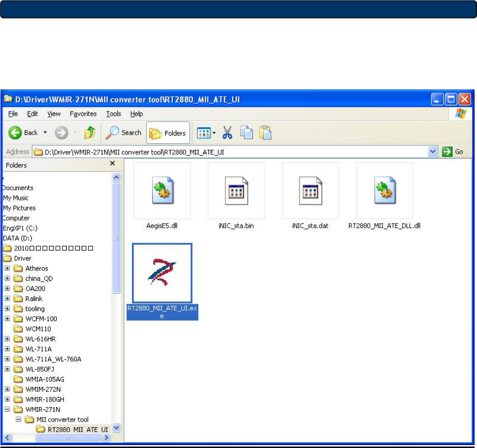Expand the WCFM-100 folder
The width and height of the screenshot is (477, 448).
point(7,318)
